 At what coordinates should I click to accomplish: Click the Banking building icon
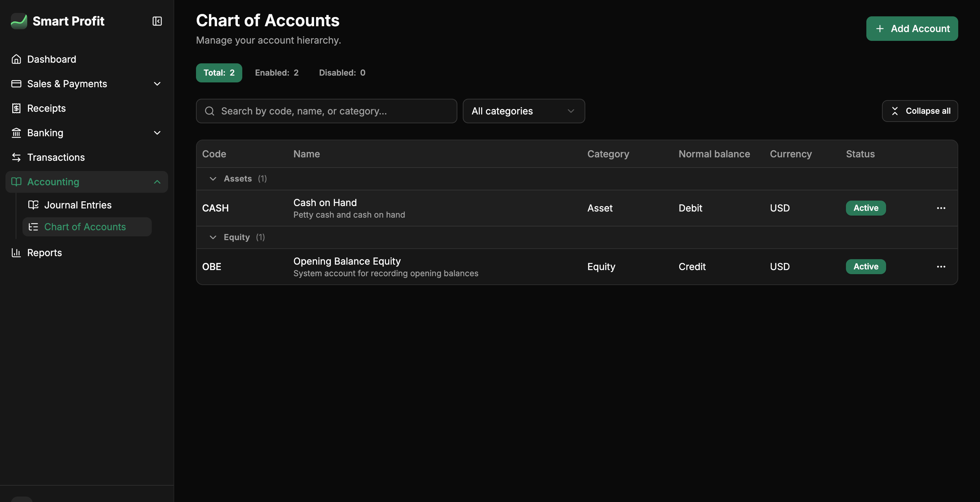click(16, 133)
